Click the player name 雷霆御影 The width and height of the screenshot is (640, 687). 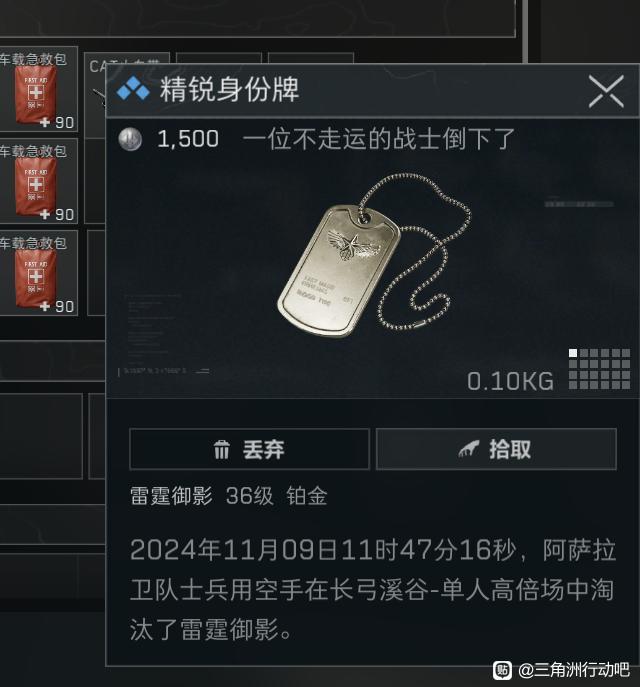point(171,496)
